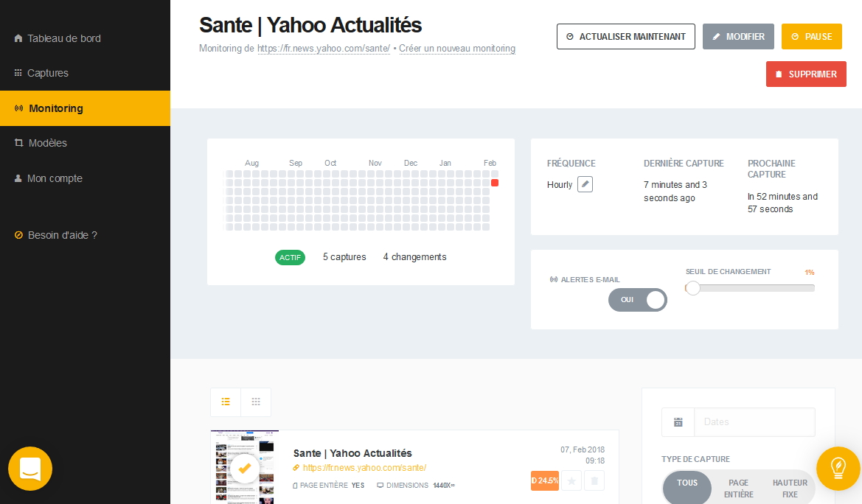Select the Monitoring sidebar item
Screen dimensions: 862x504
[86, 108]
